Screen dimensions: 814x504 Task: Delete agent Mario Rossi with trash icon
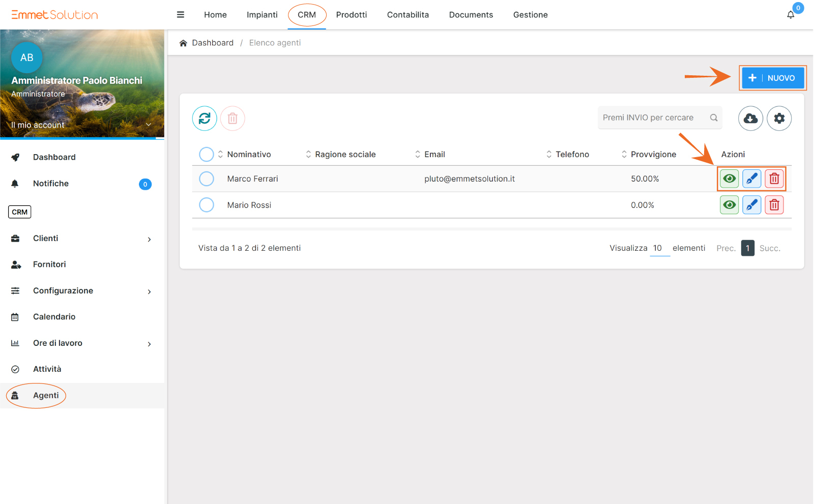coord(774,205)
